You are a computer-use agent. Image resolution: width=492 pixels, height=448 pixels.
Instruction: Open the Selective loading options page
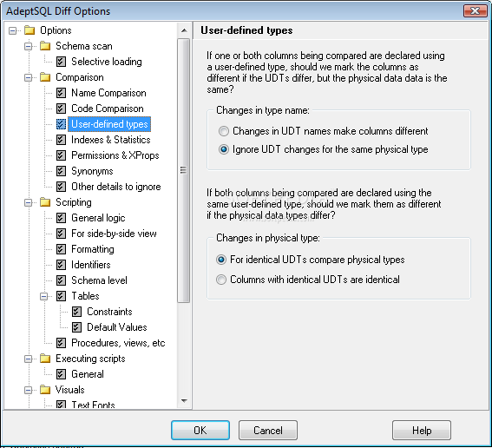coord(107,62)
